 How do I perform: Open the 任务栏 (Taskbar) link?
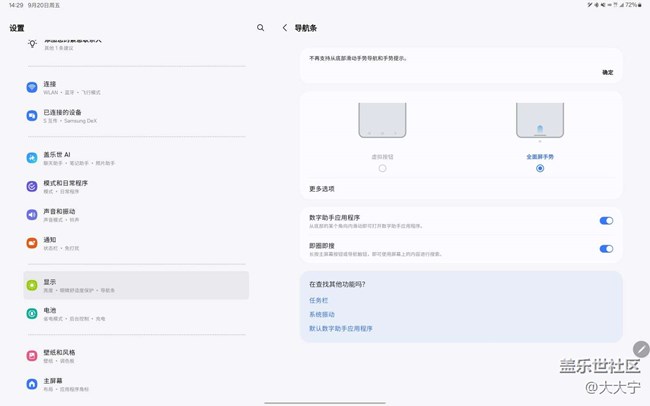[x=319, y=300]
